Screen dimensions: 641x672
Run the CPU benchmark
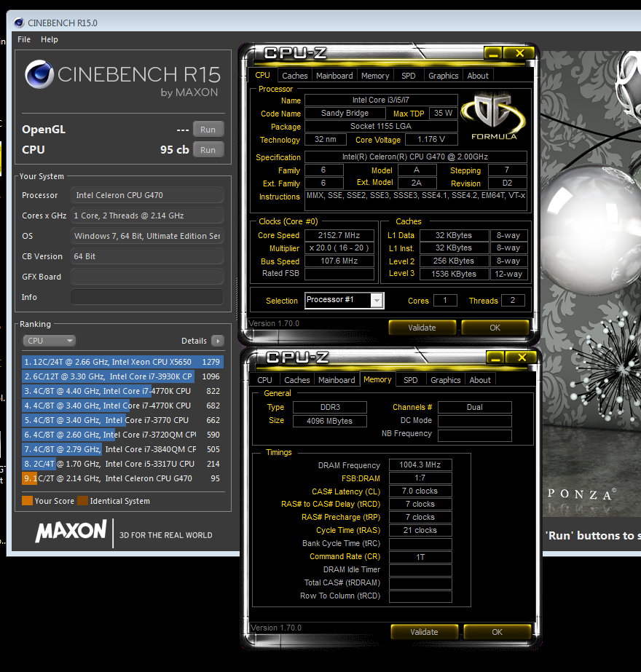coord(208,150)
